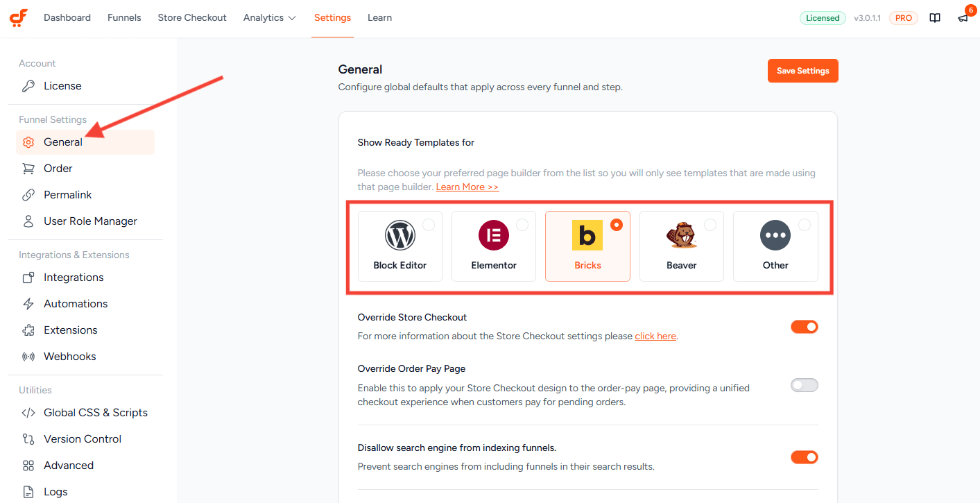
Task: Open the Permalink settings label
Action: click(x=68, y=195)
